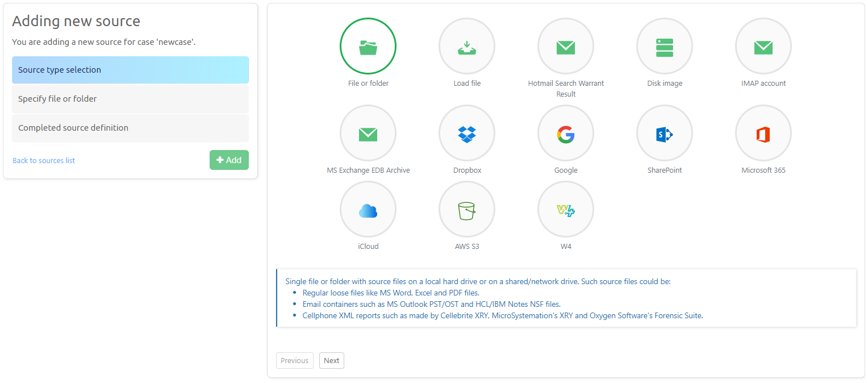Choose the SharePoint source icon
The width and height of the screenshot is (868, 383).
point(664,133)
